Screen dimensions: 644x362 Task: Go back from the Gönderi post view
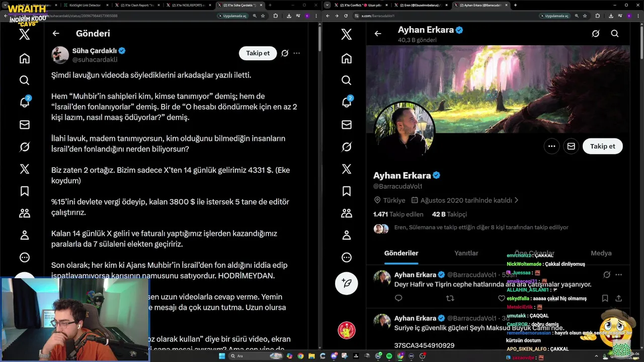click(x=56, y=33)
